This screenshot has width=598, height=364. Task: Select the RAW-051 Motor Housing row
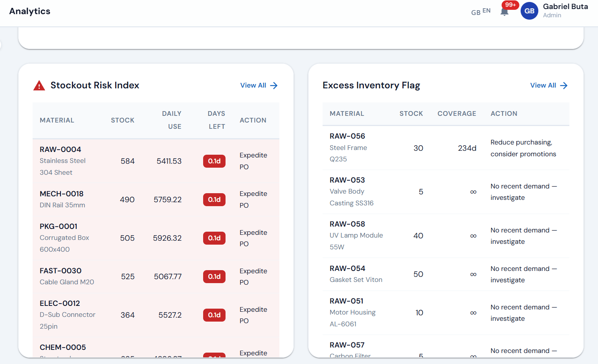click(x=352, y=312)
